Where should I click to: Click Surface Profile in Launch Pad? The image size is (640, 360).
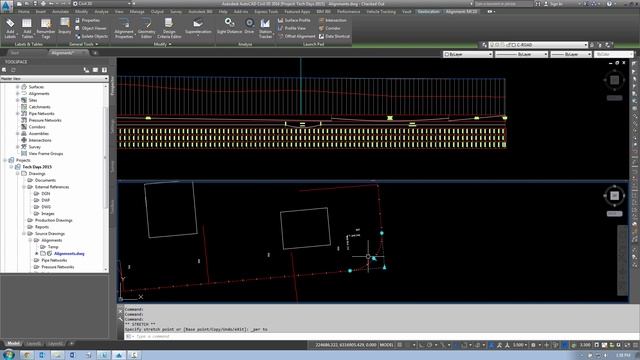(x=294, y=20)
